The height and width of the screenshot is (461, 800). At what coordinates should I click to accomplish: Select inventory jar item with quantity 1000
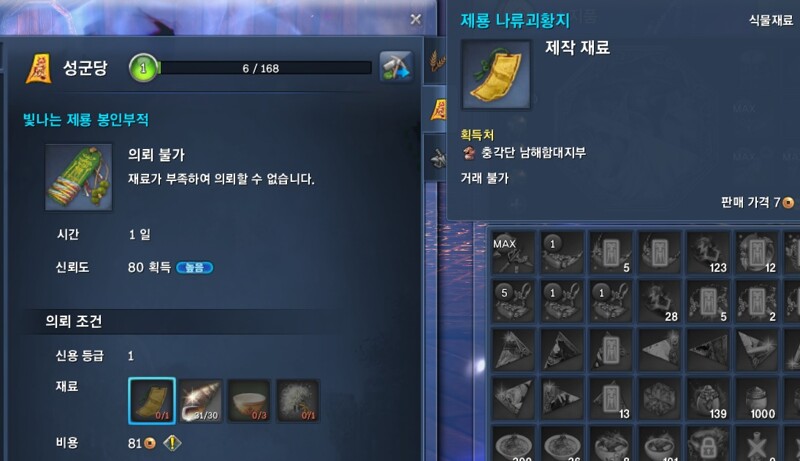point(757,399)
